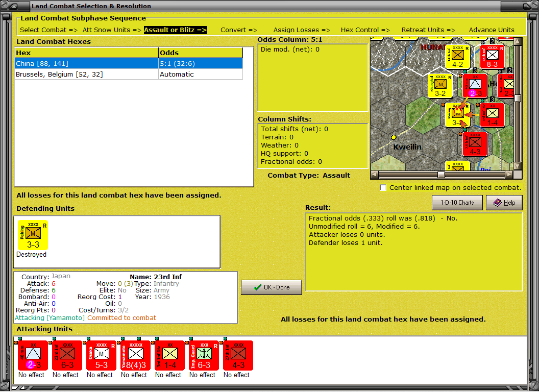Click the map horizontal scrollbar thumb
Screen dimensions: 539x392
(441, 175)
